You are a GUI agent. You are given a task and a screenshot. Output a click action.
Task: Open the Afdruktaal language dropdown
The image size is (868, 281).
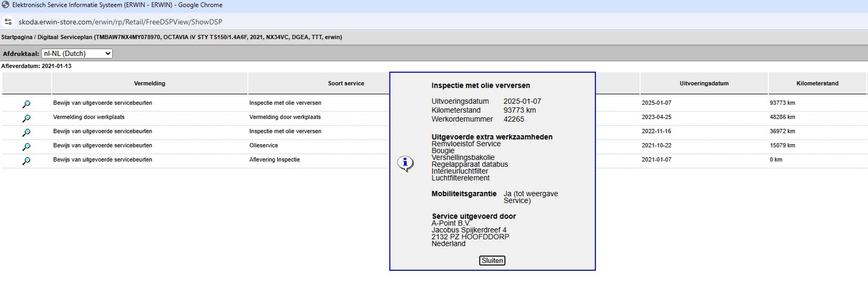(76, 53)
